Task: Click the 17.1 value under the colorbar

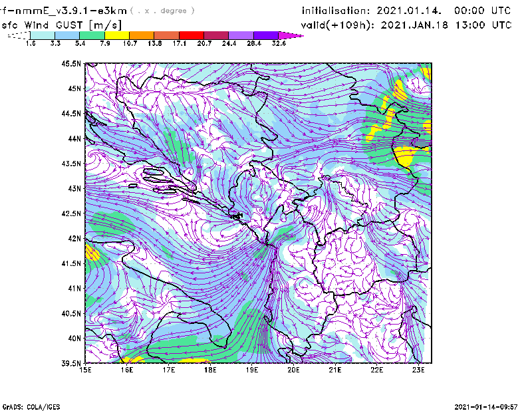Action: tap(179, 43)
